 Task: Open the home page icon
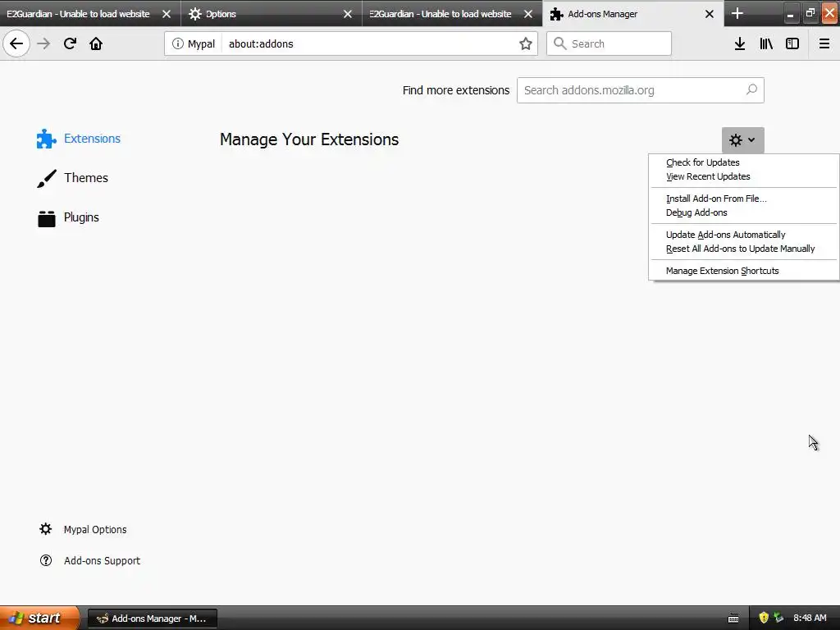(96, 43)
